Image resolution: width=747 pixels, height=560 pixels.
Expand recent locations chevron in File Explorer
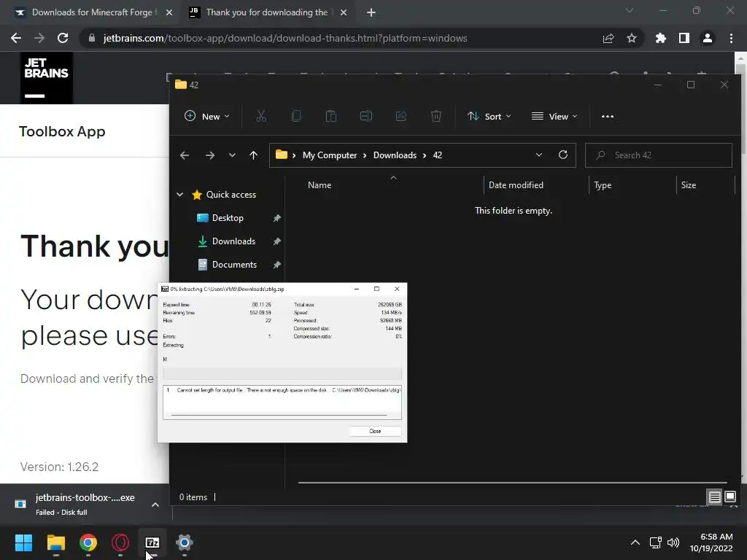[232, 155]
